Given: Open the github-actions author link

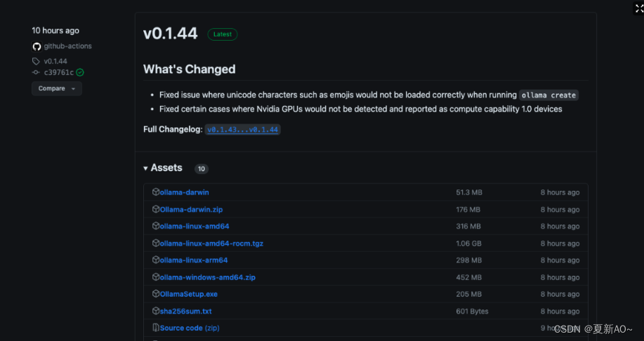Looking at the screenshot, I should pyautogui.click(x=67, y=46).
